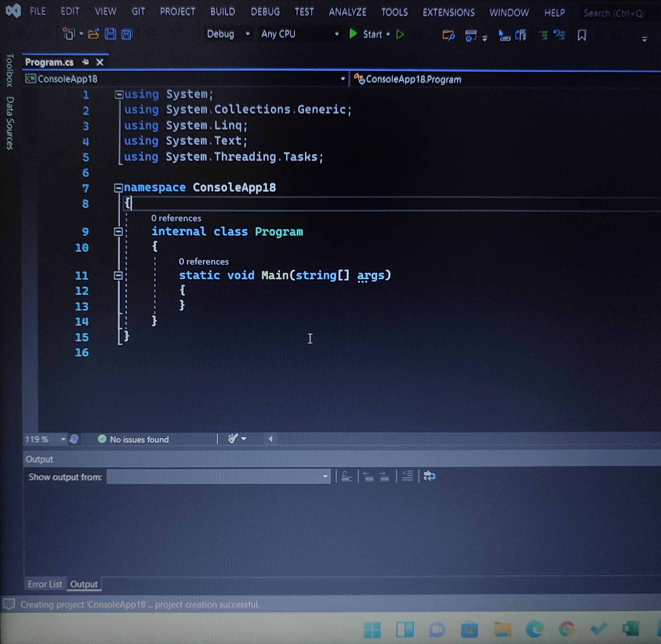The image size is (661, 644).
Task: Click the code cleanup broom icon
Action: point(233,439)
